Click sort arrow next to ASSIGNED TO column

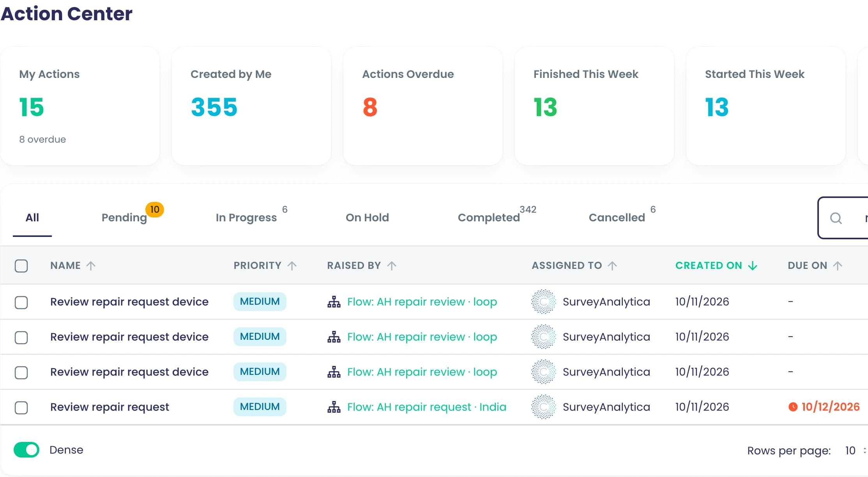click(612, 266)
